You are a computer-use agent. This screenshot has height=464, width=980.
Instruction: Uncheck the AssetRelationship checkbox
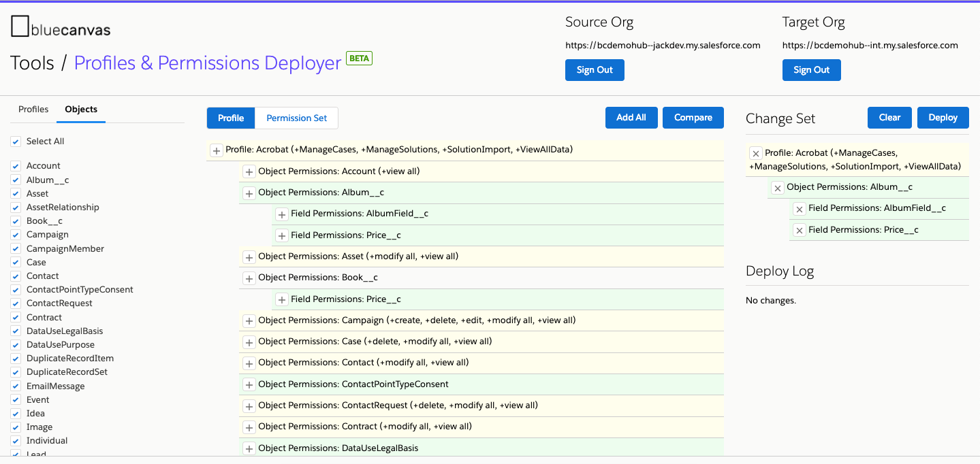[16, 208]
